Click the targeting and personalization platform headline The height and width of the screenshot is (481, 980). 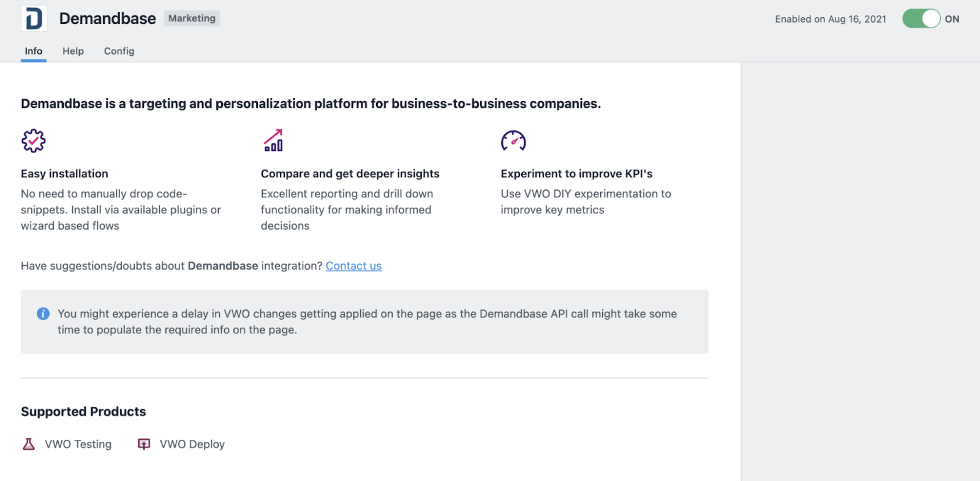point(311,104)
